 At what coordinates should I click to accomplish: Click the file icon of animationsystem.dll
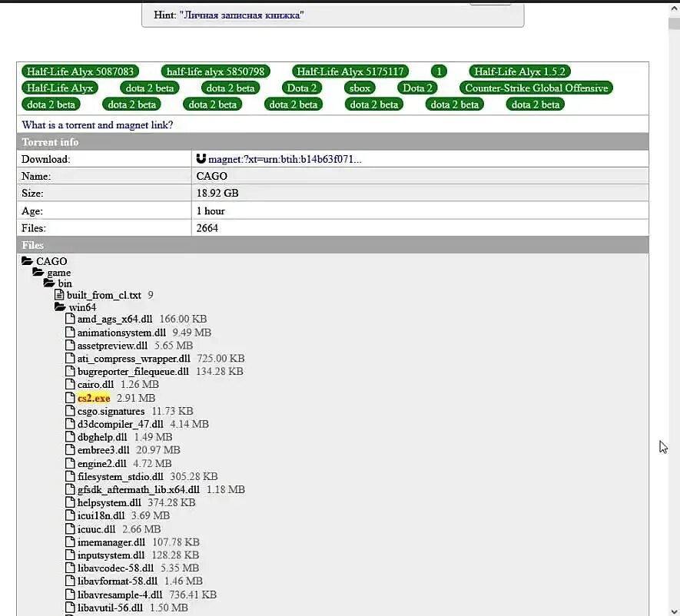(x=70, y=332)
